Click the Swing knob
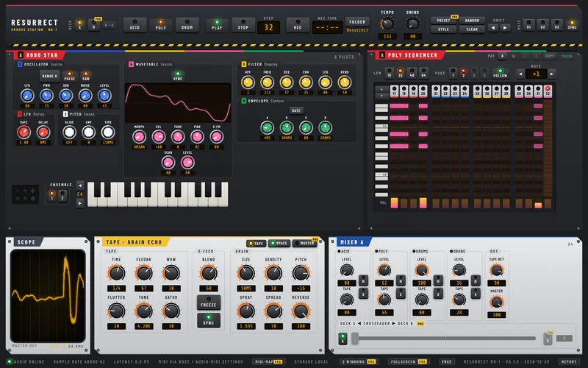The width and height of the screenshot is (588, 368). pyautogui.click(x=412, y=24)
